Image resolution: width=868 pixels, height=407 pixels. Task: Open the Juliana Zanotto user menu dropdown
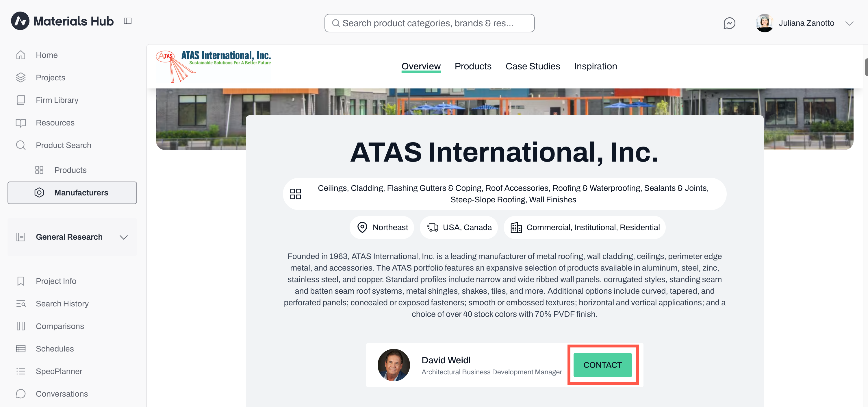tap(849, 23)
